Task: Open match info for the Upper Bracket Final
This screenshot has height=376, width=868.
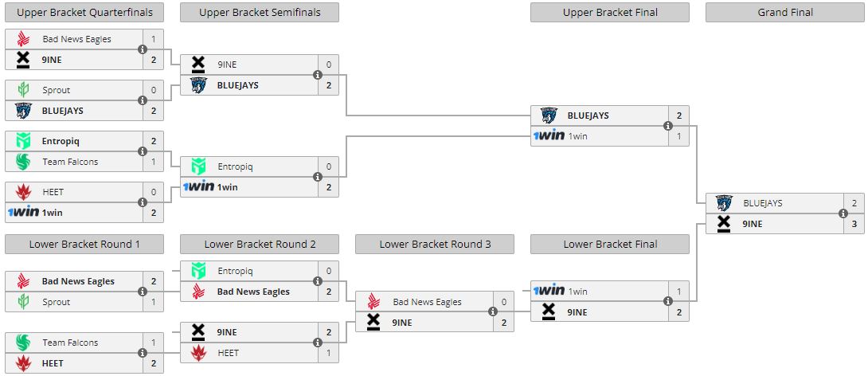Action: 667,126
